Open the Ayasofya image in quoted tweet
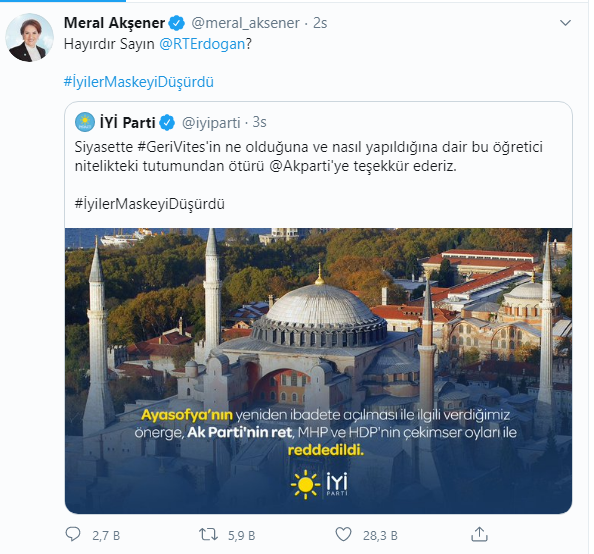The image size is (594, 554). (318, 371)
